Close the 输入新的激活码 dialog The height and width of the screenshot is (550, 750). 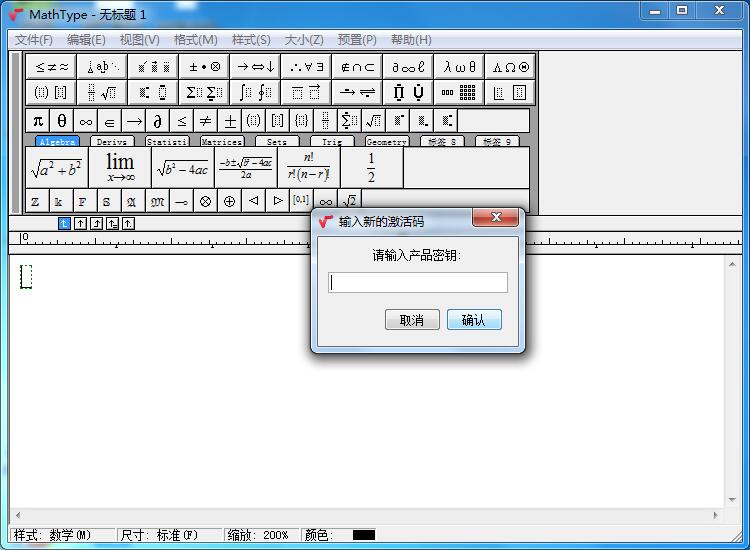496,218
